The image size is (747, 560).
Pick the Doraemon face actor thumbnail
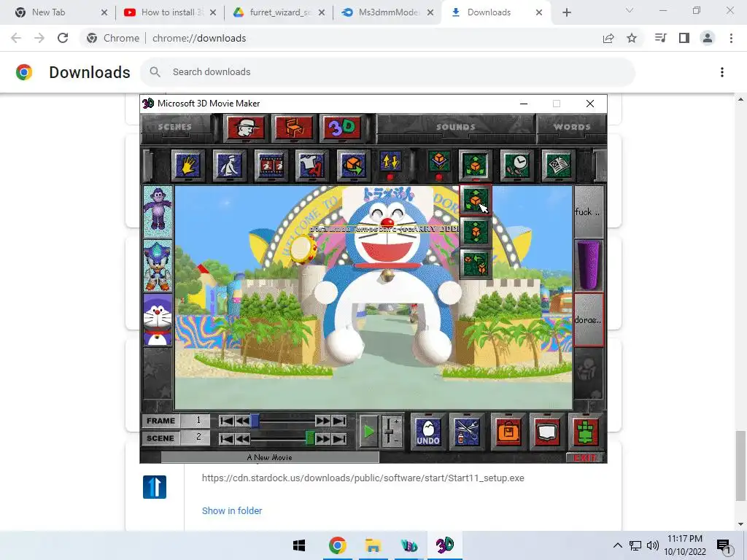click(x=158, y=319)
